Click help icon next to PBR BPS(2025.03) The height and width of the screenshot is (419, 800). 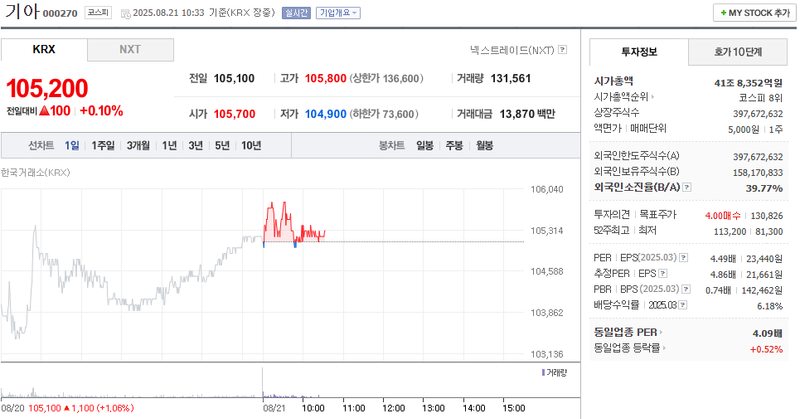686,289
